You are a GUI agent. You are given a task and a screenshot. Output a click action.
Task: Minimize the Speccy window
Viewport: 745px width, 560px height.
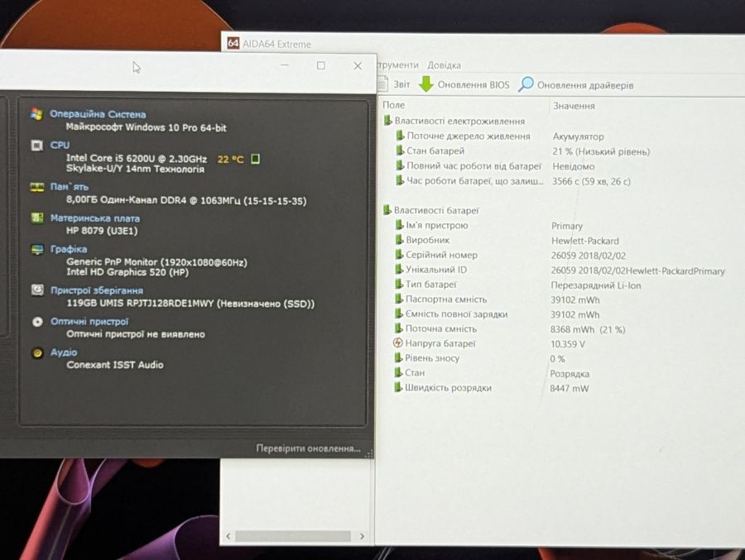[285, 65]
